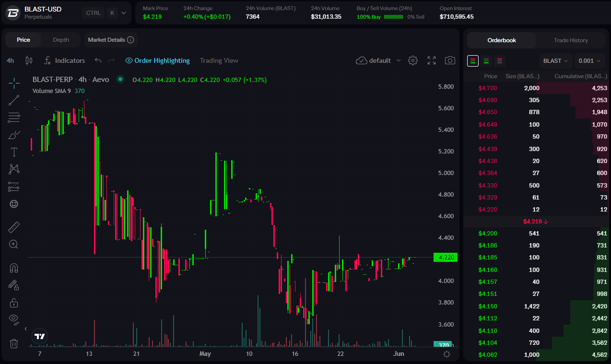The height and width of the screenshot is (364, 611).
Task: Open the default layout cloud menu
Action: click(378, 60)
